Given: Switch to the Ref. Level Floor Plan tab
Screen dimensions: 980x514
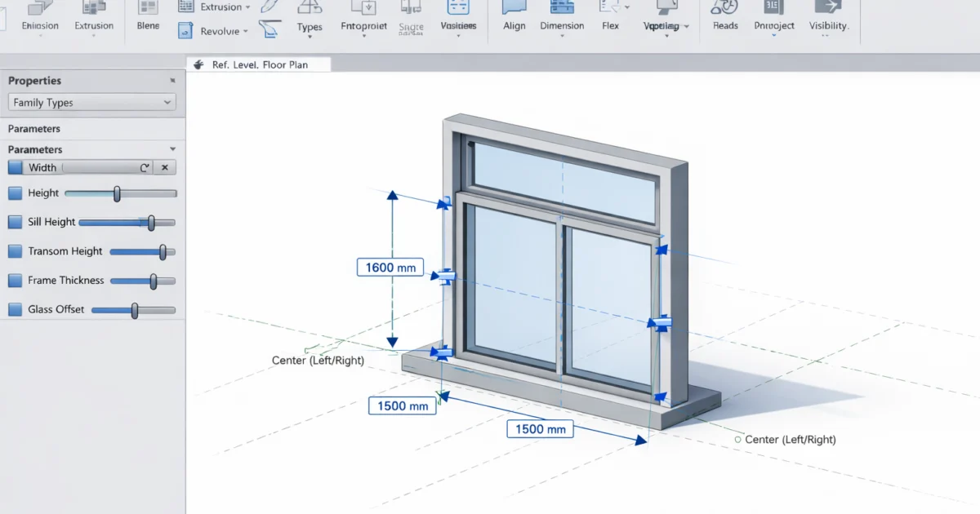Looking at the screenshot, I should pyautogui.click(x=258, y=63).
